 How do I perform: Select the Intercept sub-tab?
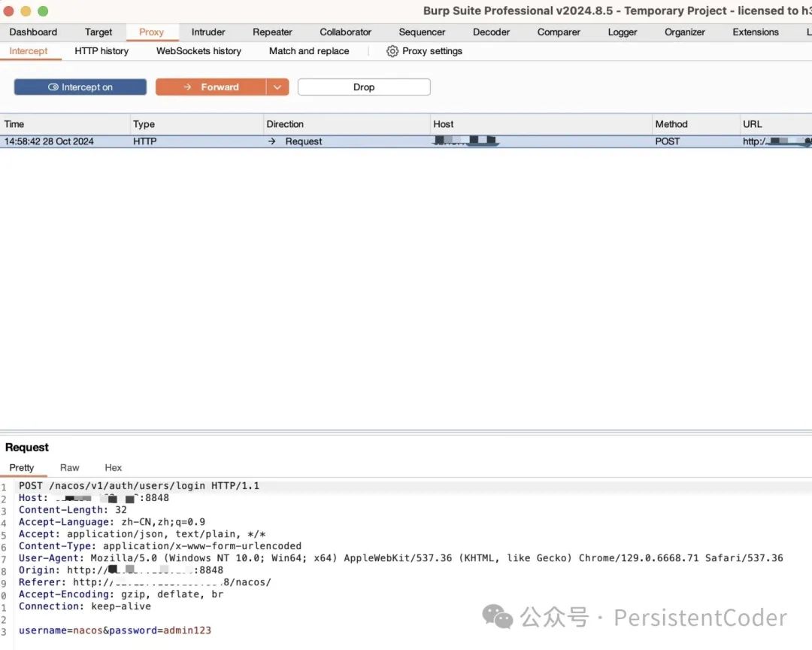tap(29, 51)
